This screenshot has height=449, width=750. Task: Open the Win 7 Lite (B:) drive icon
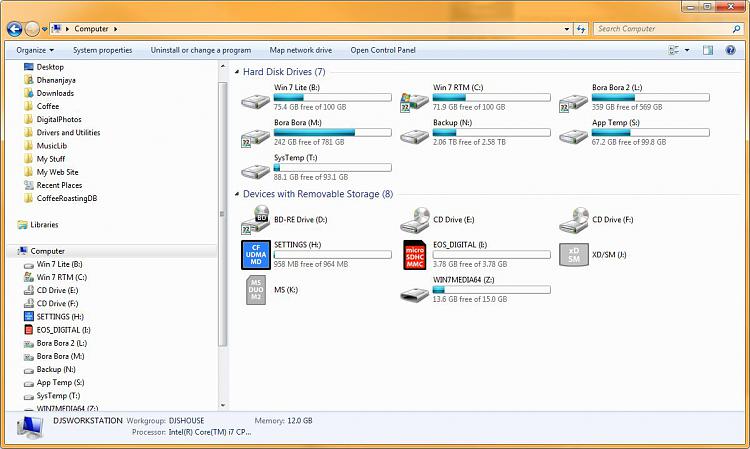(255, 100)
